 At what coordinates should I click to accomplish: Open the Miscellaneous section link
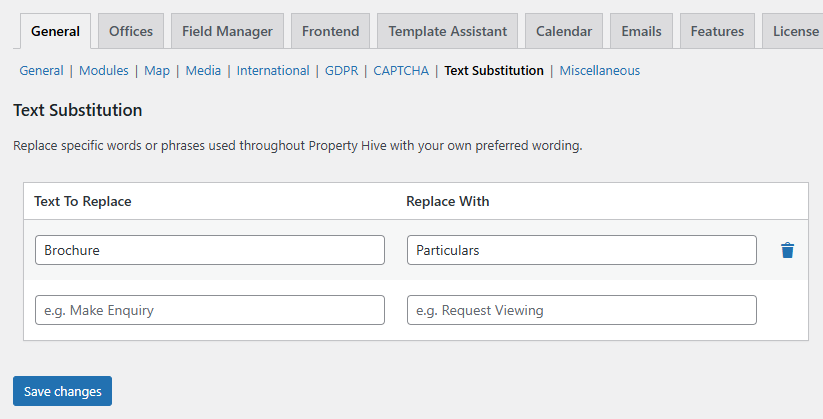click(x=599, y=70)
